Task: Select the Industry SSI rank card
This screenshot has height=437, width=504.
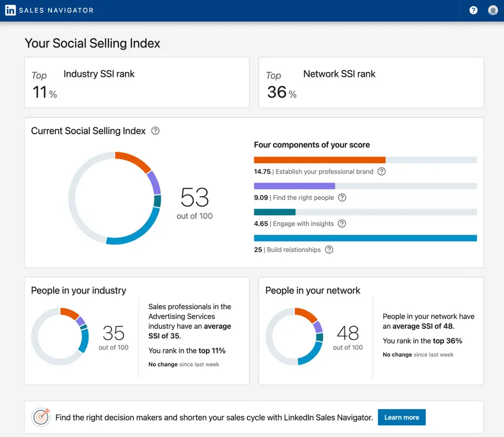Action: pyautogui.click(x=137, y=82)
